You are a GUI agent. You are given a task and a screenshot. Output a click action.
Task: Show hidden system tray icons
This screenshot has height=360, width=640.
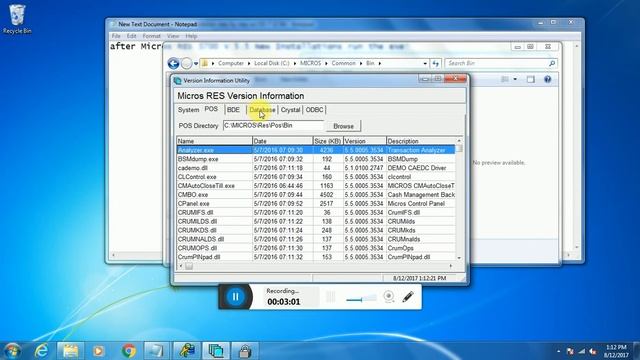(558, 351)
